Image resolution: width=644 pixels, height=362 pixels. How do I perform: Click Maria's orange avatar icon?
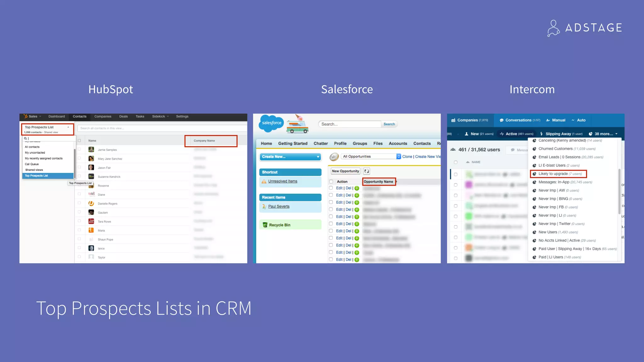click(x=91, y=230)
